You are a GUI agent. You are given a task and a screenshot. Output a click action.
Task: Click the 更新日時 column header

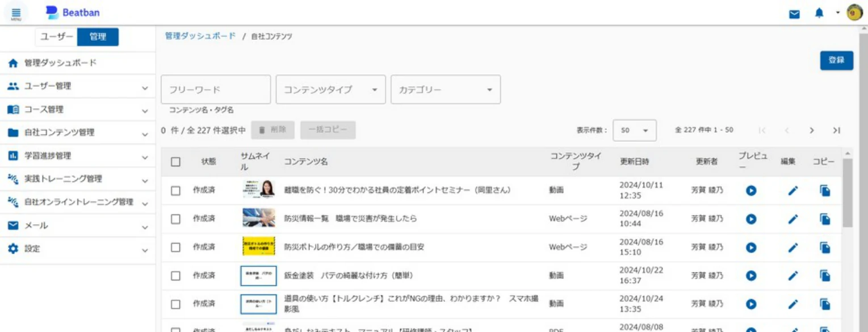point(634,162)
